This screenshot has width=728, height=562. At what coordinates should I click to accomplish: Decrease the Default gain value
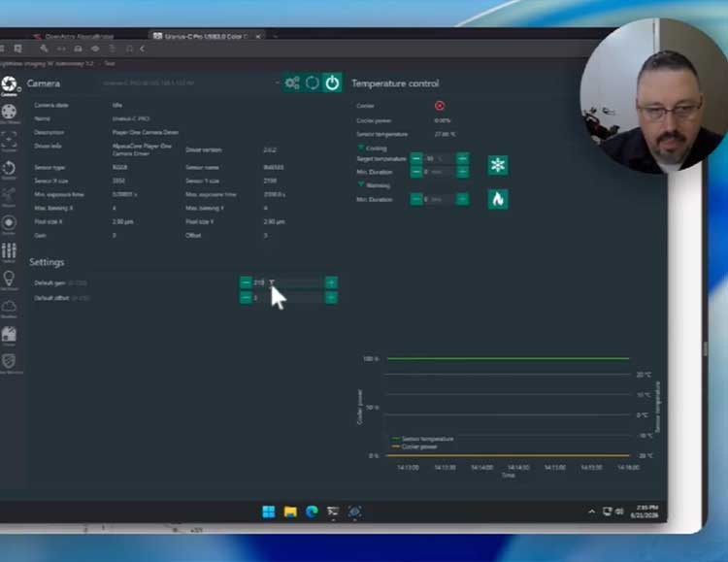click(x=246, y=282)
